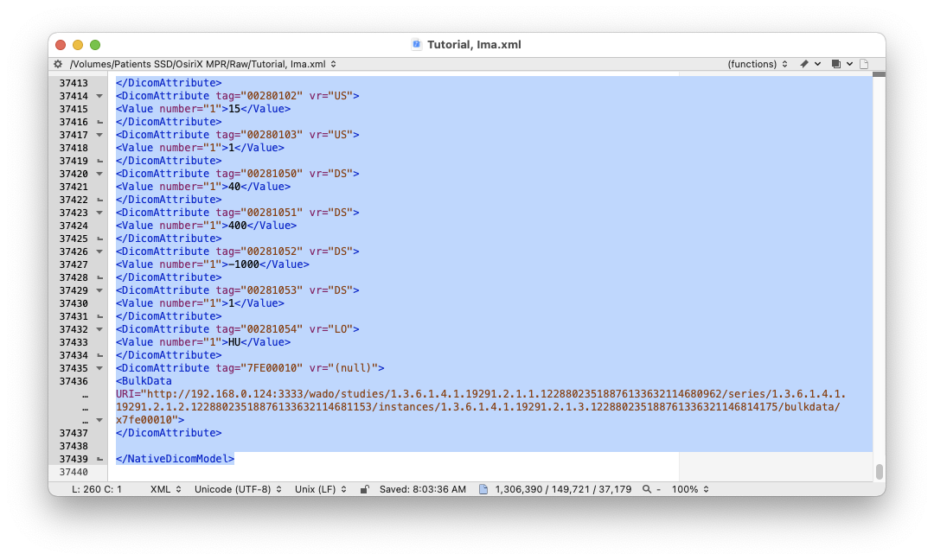The height and width of the screenshot is (560, 934).
Task: Click the L: 260 C: 1 cursor position
Action: 97,489
